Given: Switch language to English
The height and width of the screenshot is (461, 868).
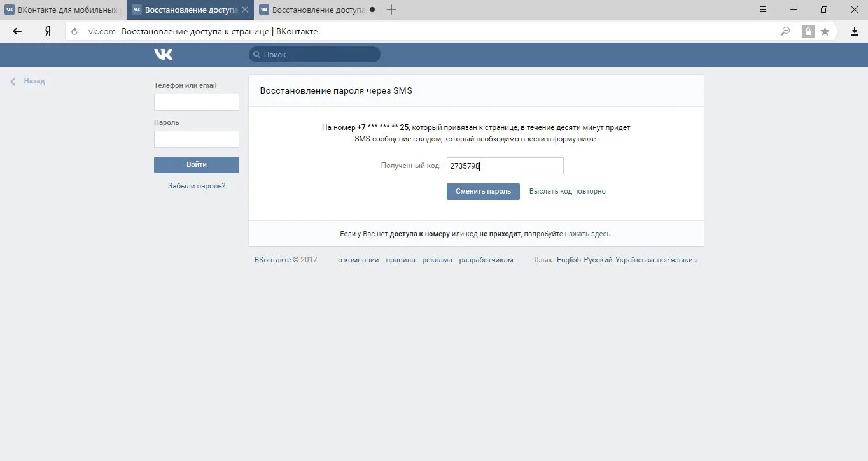Looking at the screenshot, I should [x=569, y=260].
